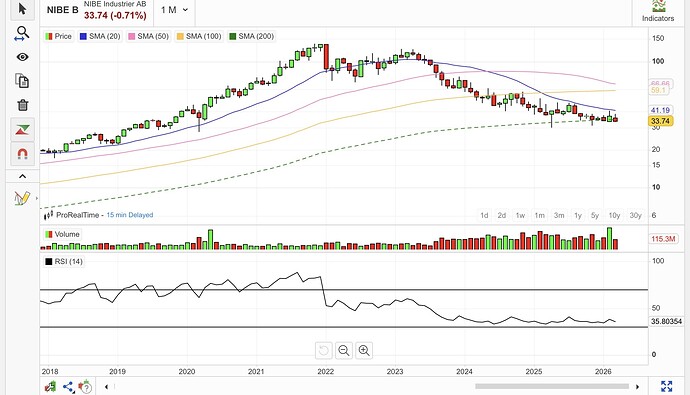
Task: Set chart range to 1w
Action: [x=520, y=215]
